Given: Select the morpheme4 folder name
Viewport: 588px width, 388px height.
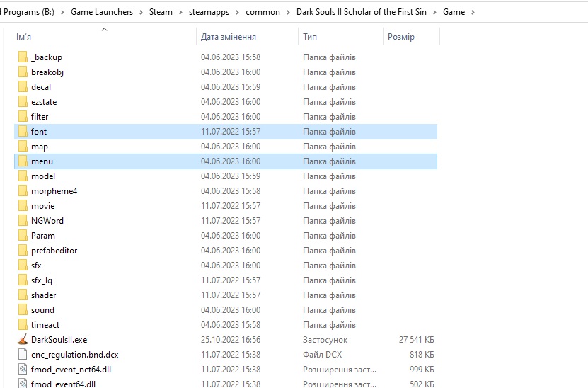Looking at the screenshot, I should pos(54,191).
